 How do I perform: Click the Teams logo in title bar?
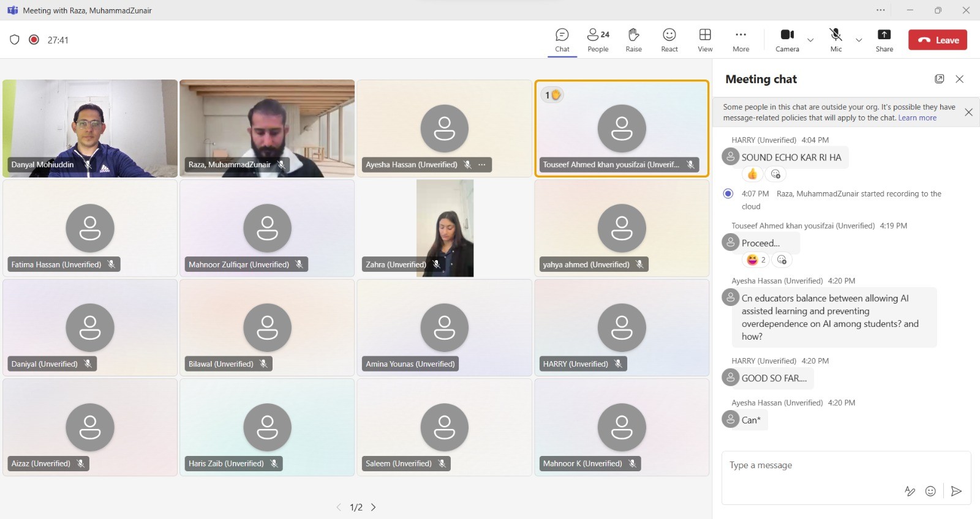12,10
